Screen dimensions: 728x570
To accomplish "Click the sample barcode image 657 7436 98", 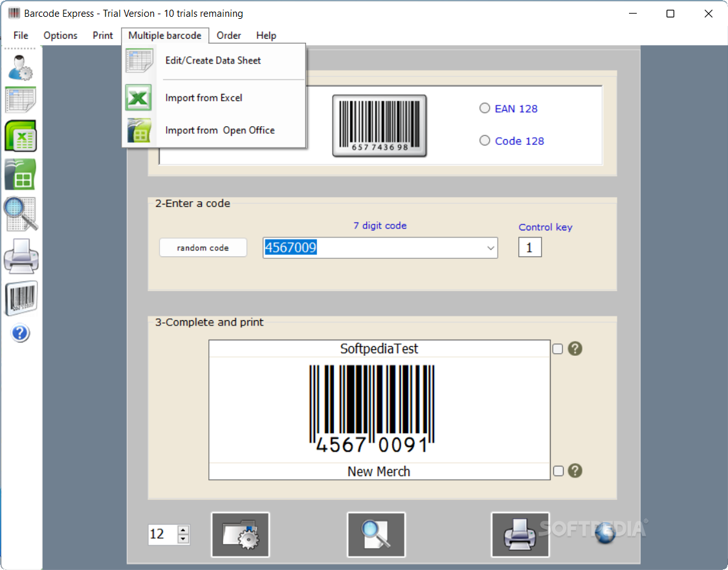I will pos(379,126).
